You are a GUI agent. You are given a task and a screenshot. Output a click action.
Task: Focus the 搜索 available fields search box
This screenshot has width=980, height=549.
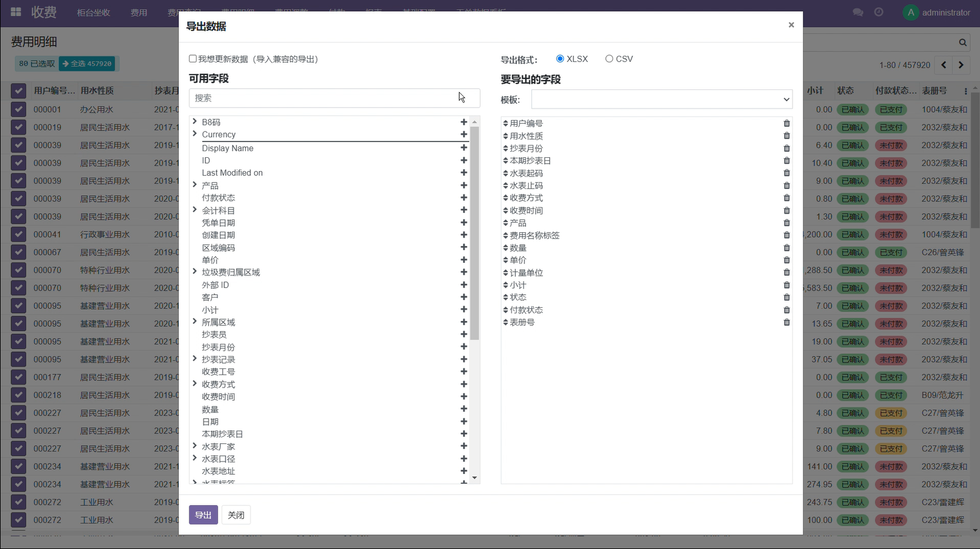coord(334,98)
